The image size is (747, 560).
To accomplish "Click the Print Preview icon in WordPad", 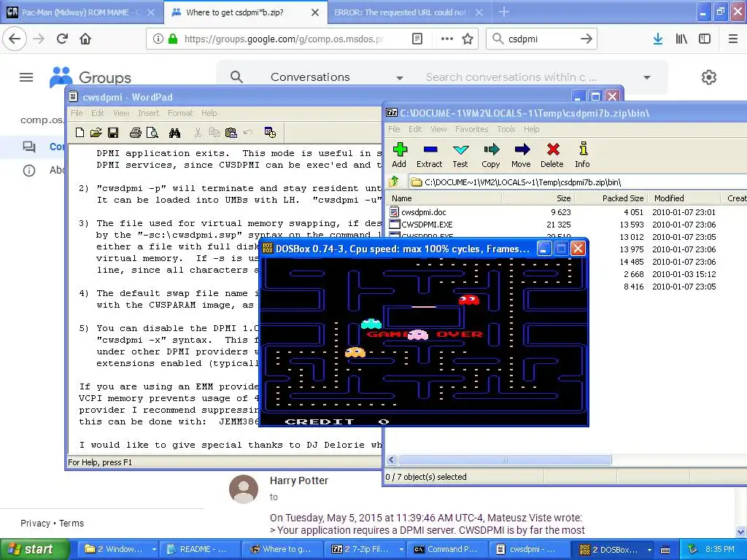I will click(152, 133).
